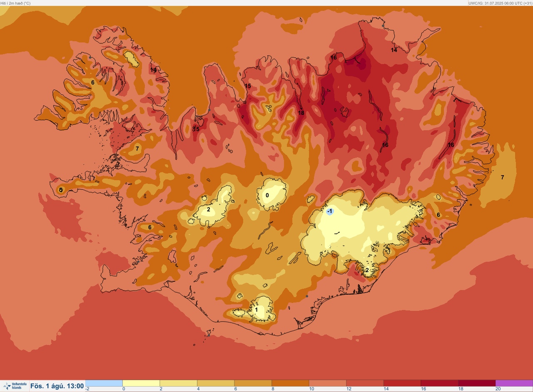Select the 18 to 20 dark red legend swatch
This screenshot has height=392, width=533.
[x=477, y=383]
